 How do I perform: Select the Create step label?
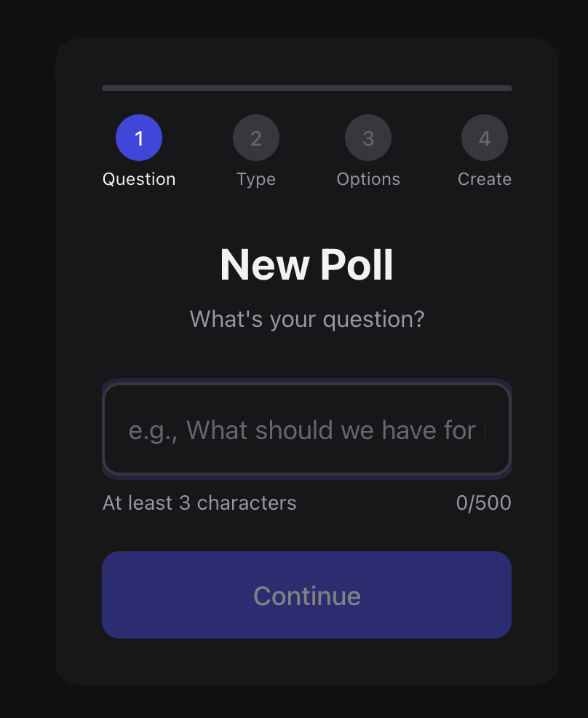coord(485,178)
